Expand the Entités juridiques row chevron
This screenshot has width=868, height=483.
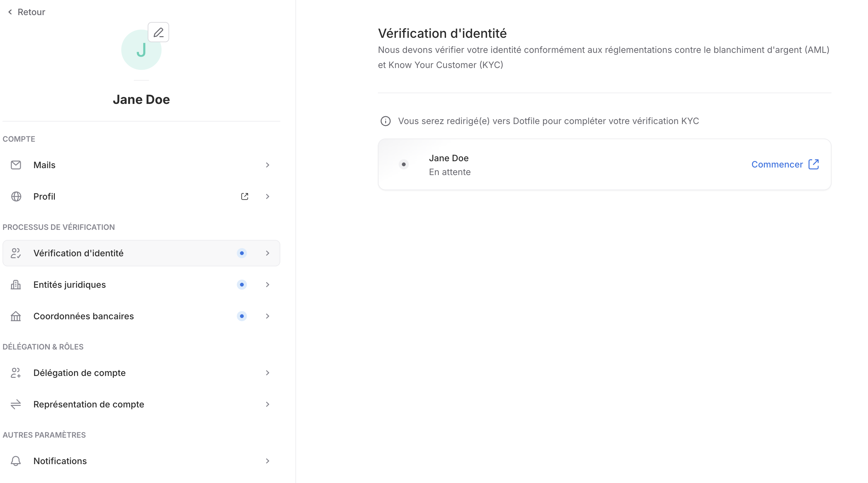[267, 285]
